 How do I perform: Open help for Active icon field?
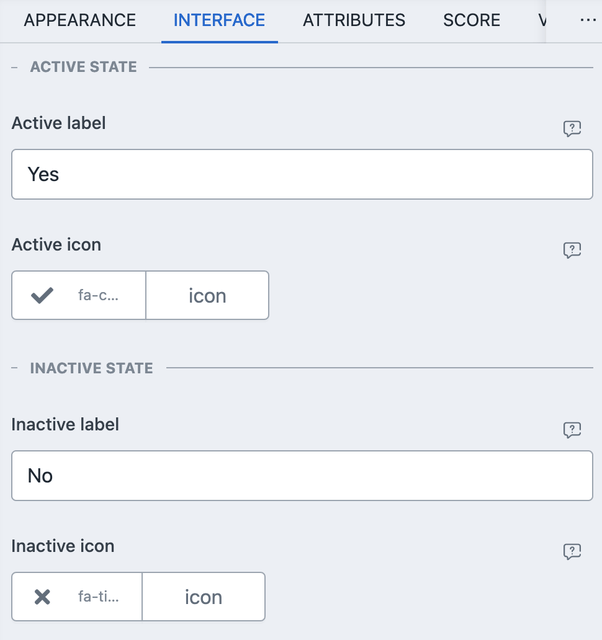[572, 250]
